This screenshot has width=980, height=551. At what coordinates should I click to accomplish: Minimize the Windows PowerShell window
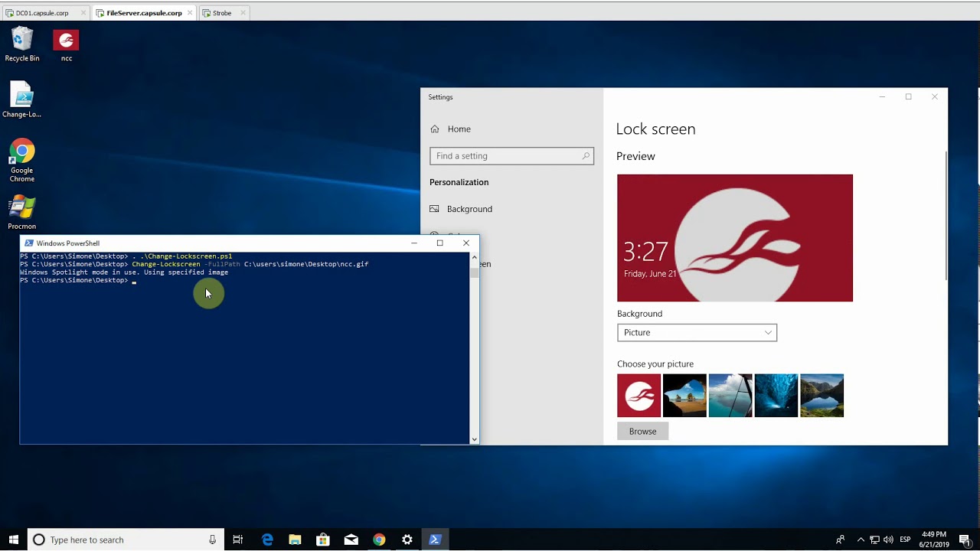414,243
